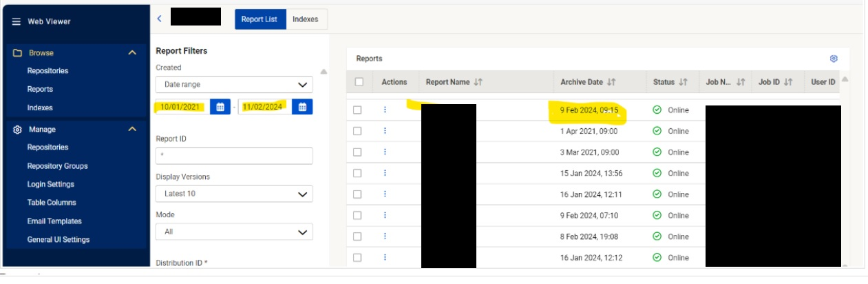
Task: Select the Report List tab
Action: [260, 19]
